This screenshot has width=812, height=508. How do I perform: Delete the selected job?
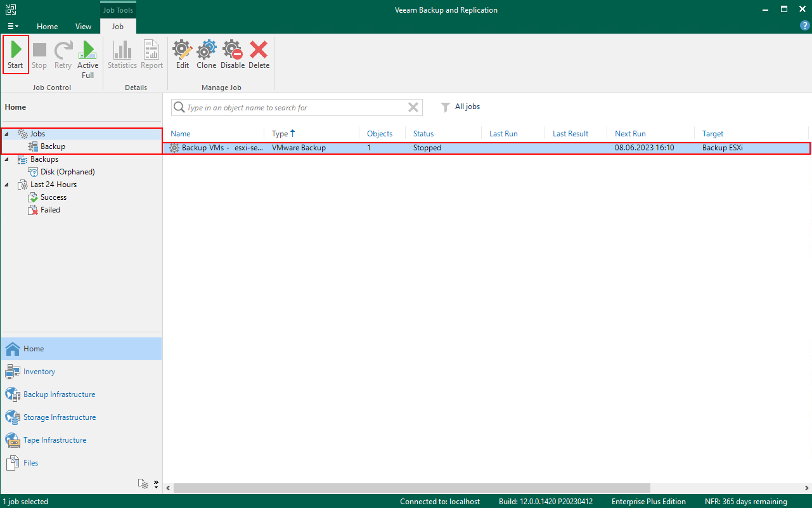[259, 55]
